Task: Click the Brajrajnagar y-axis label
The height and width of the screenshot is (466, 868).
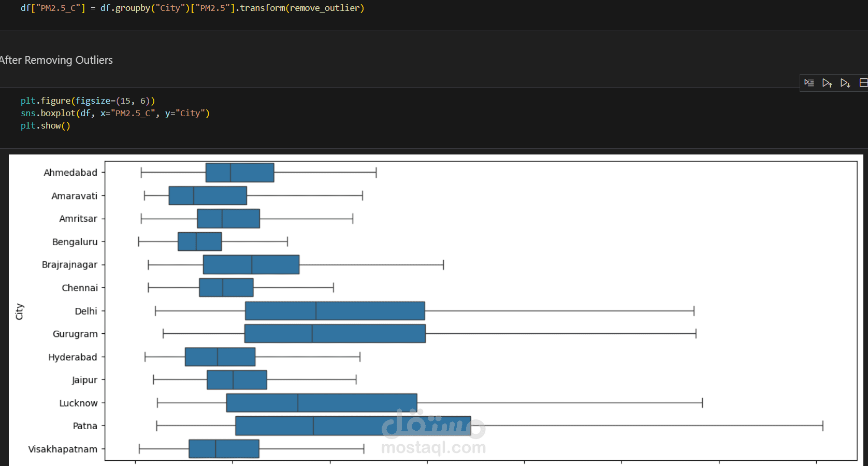Action: coord(69,264)
